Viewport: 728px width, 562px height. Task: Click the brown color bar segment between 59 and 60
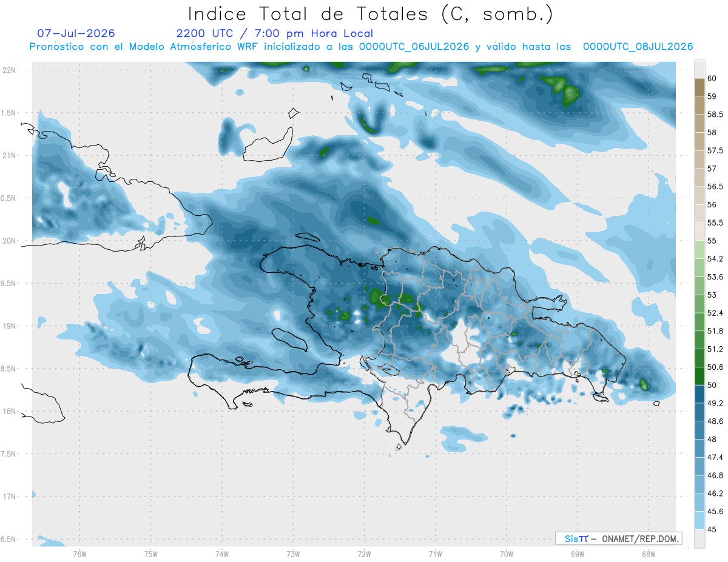(x=699, y=87)
